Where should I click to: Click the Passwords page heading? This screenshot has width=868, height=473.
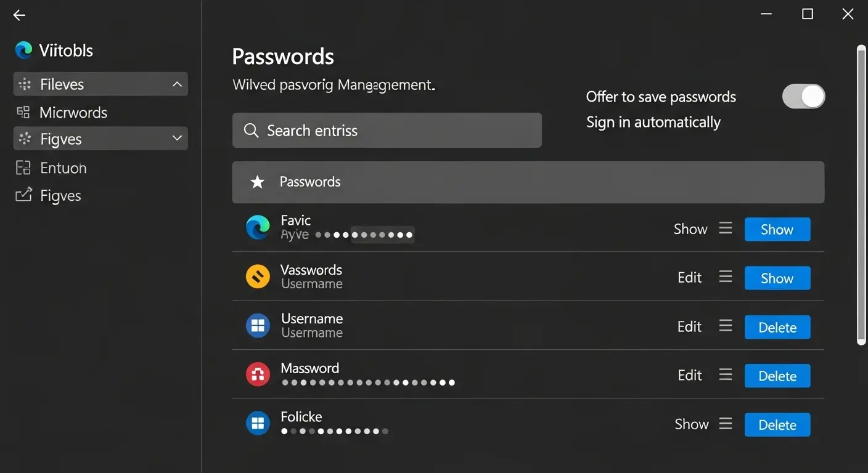283,57
